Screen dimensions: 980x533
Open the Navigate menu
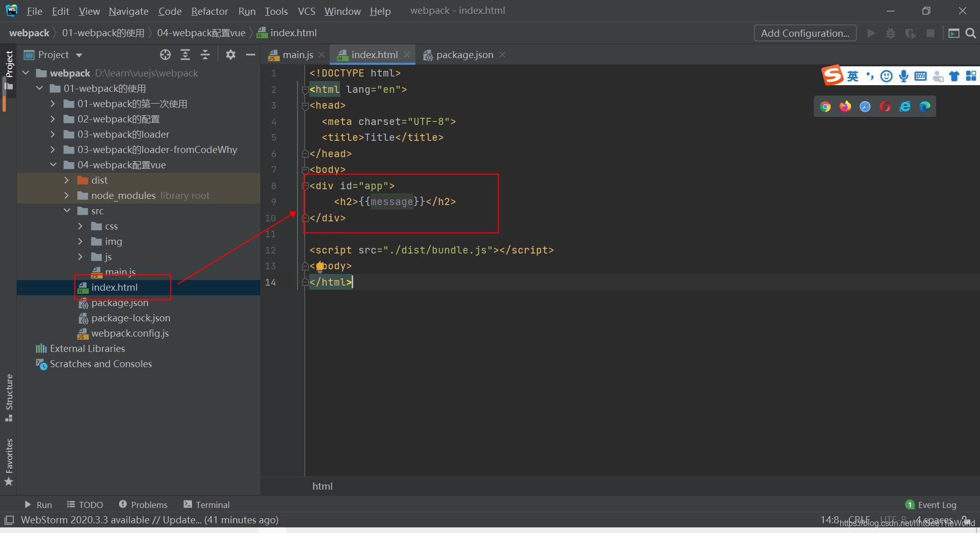[129, 11]
